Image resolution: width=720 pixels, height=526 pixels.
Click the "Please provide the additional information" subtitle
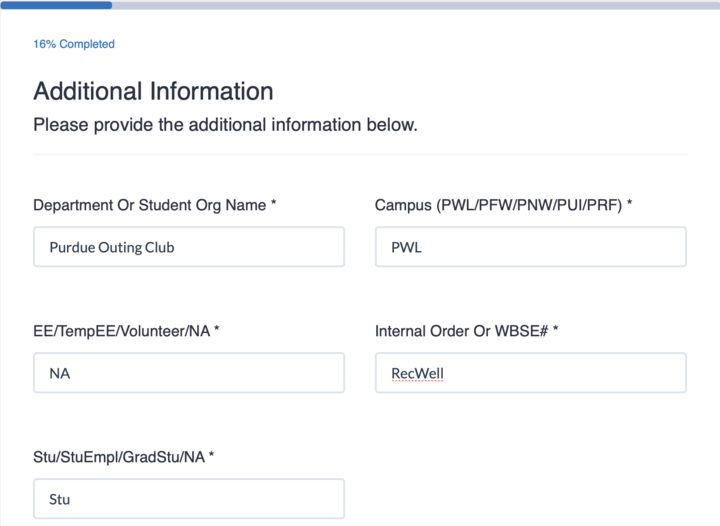click(x=225, y=126)
